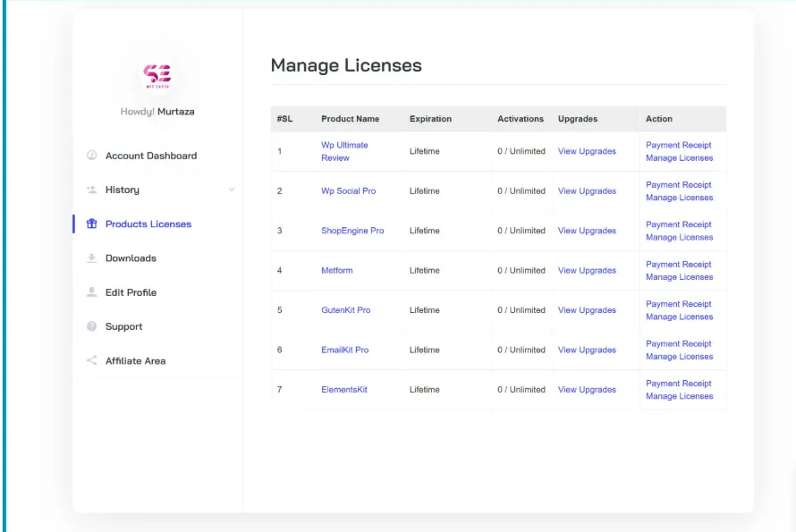This screenshot has width=796, height=532.
Task: Open Account Dashboard in the sidebar
Action: tap(151, 156)
